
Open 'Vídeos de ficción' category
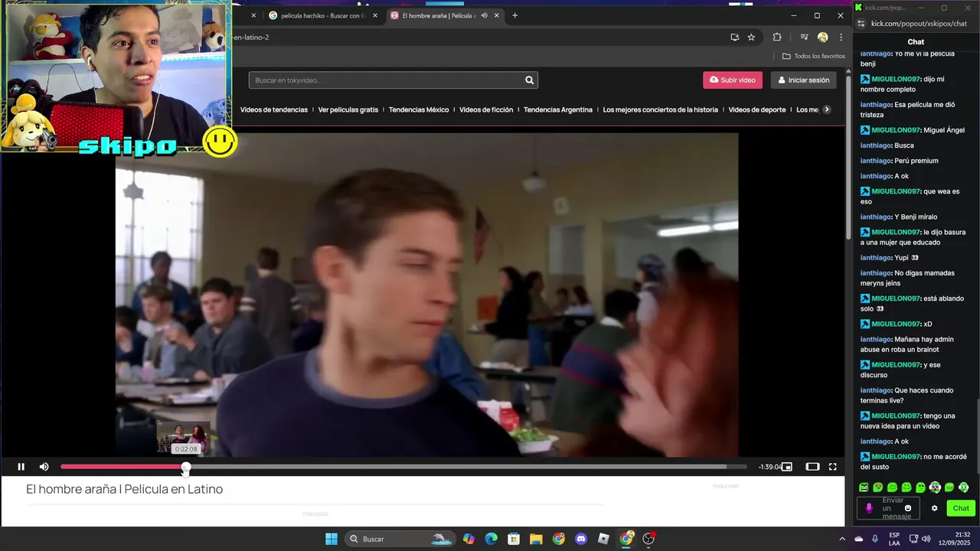[486, 109]
